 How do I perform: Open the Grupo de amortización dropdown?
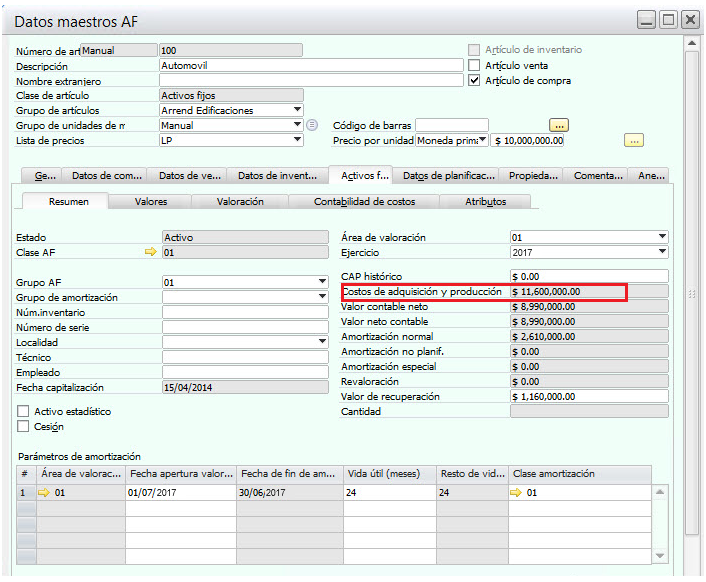pos(322,297)
